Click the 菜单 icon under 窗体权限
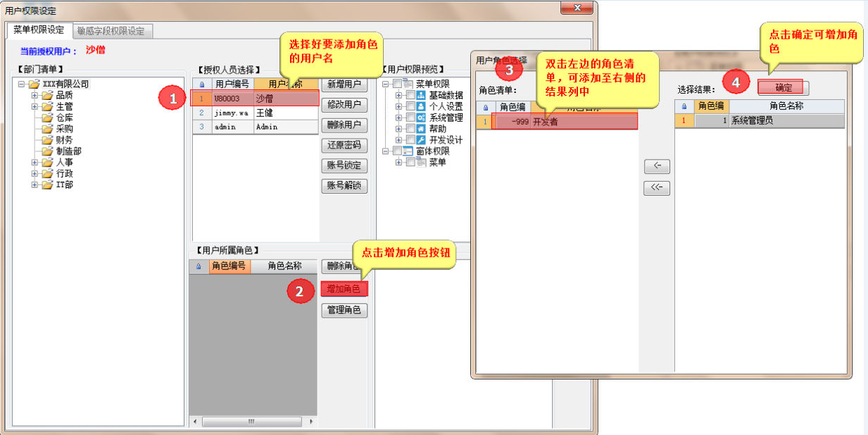The image size is (868, 435). tap(422, 163)
